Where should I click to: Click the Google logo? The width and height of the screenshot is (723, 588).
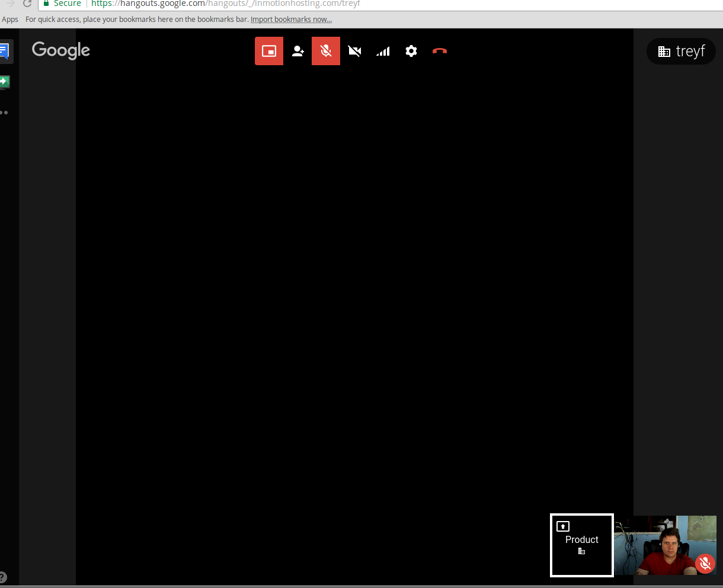(61, 50)
